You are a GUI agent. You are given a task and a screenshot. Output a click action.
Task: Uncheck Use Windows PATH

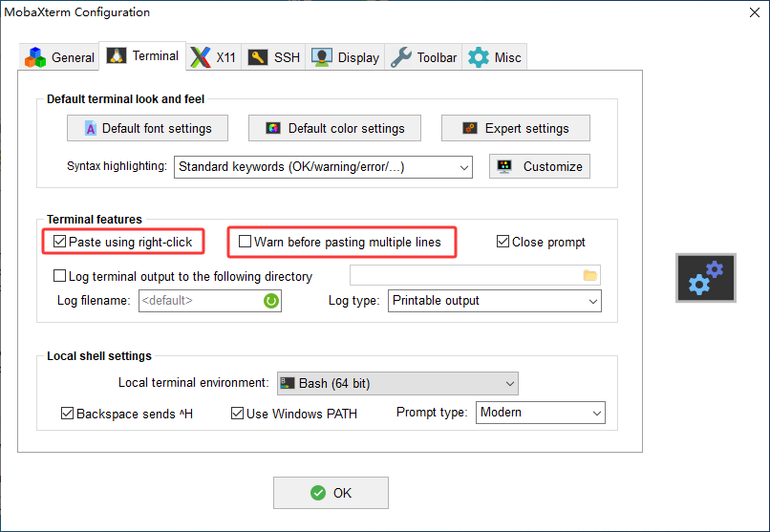(237, 414)
